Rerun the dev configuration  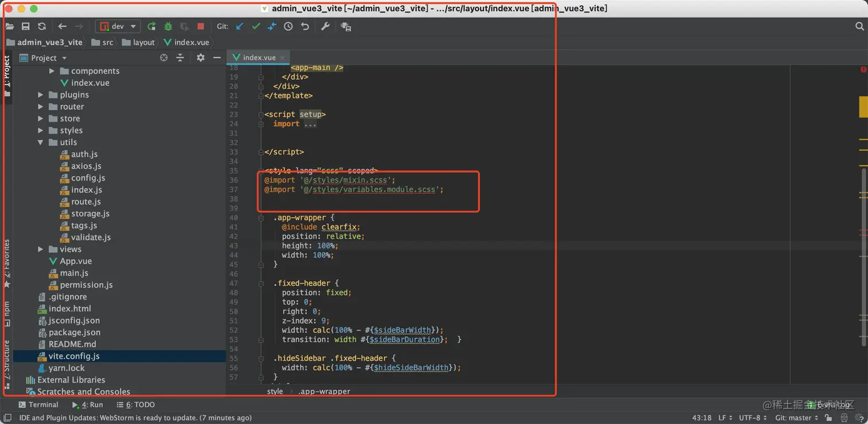point(152,26)
